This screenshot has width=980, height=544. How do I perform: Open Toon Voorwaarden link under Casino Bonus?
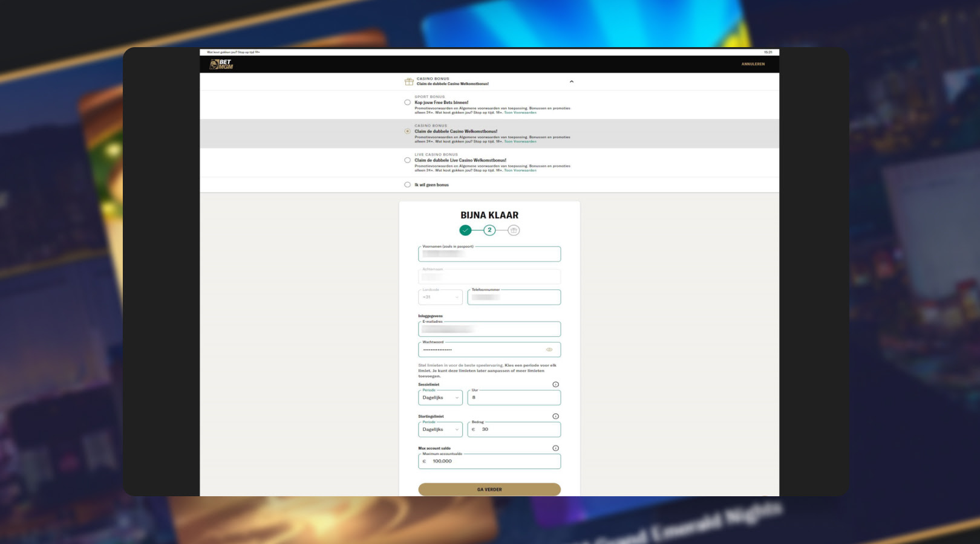click(x=520, y=141)
